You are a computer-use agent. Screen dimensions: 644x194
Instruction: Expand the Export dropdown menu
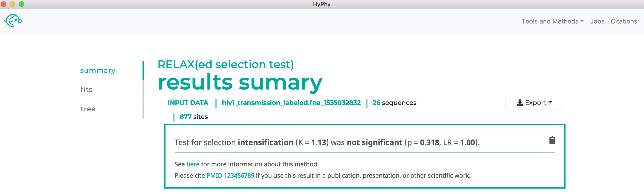click(534, 102)
